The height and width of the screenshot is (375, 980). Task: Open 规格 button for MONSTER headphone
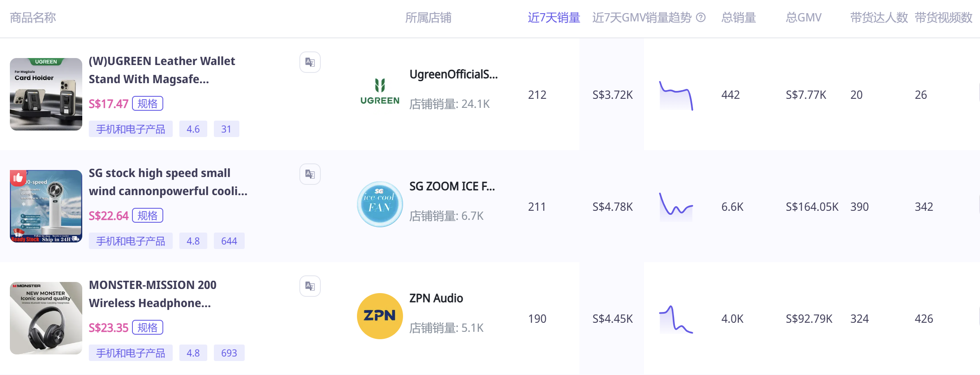tap(147, 327)
